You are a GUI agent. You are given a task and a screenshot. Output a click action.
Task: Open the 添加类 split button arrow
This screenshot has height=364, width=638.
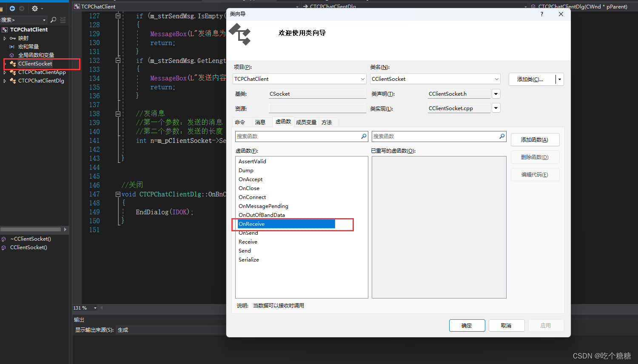pyautogui.click(x=560, y=80)
